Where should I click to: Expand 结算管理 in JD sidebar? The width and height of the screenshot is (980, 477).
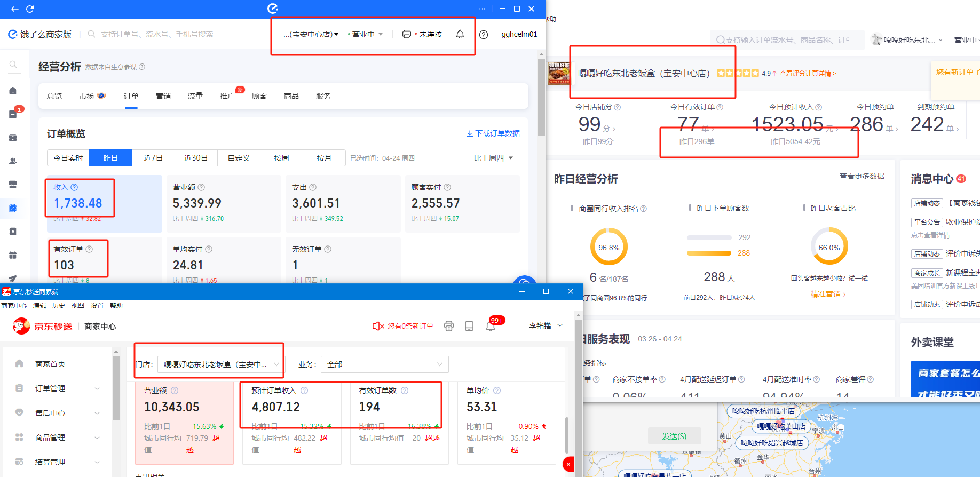[x=57, y=462]
